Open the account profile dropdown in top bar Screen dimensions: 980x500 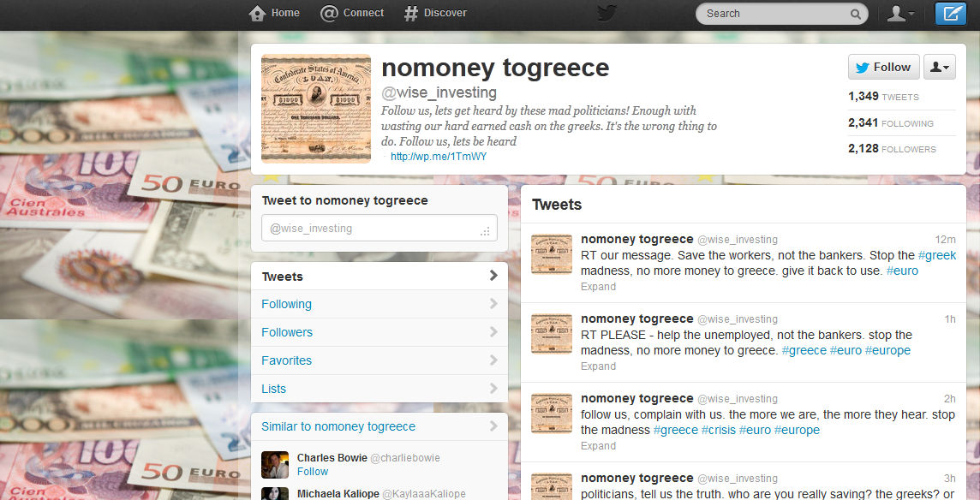pyautogui.click(x=900, y=14)
